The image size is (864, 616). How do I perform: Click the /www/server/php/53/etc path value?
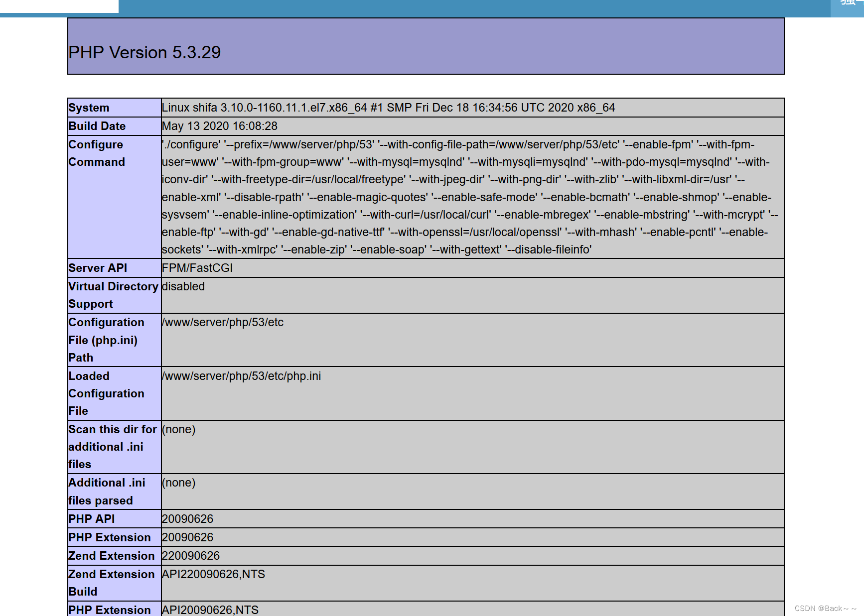click(223, 322)
